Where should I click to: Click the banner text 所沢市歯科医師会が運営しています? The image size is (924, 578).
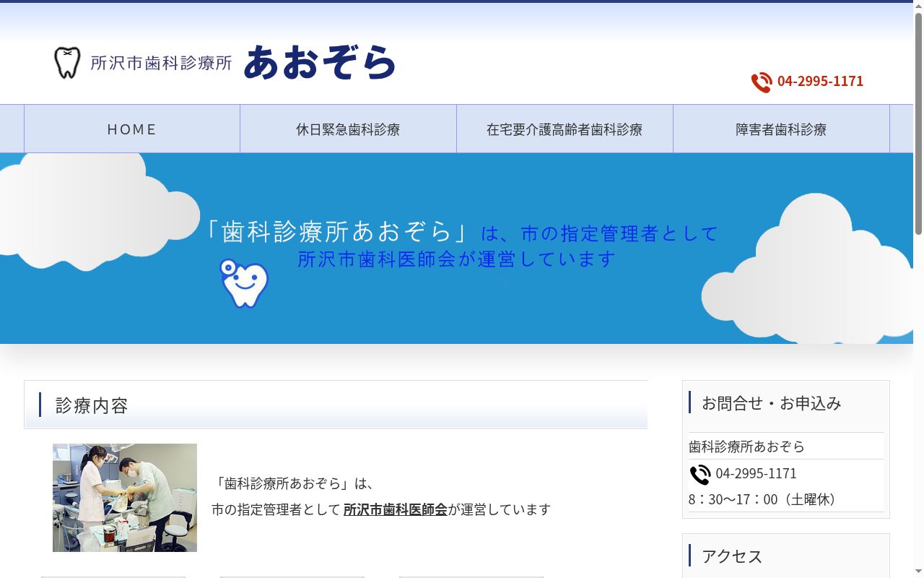point(457,259)
